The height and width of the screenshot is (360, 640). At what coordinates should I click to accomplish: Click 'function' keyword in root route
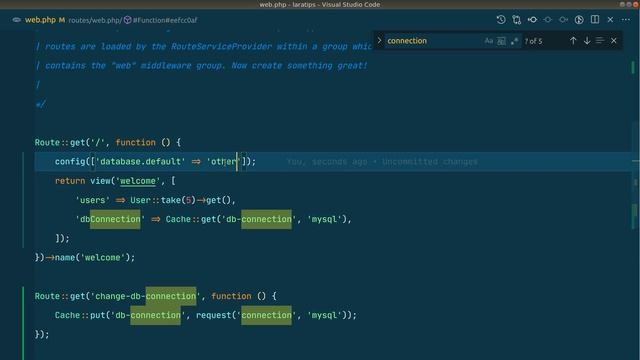pos(136,142)
